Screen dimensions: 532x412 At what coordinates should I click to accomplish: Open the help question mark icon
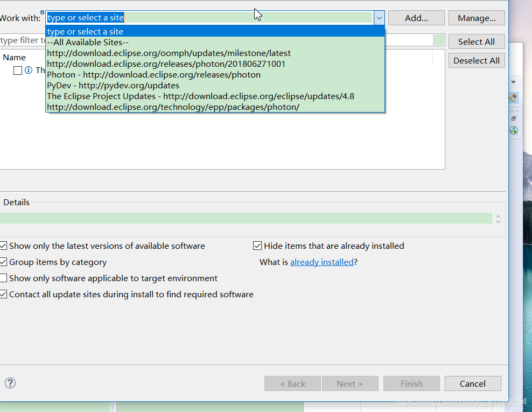[x=10, y=383]
